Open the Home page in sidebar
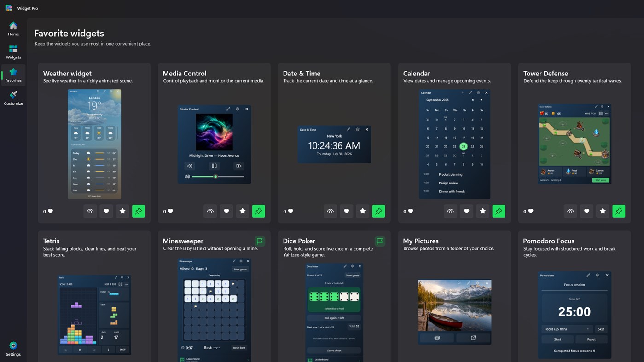644x362 pixels. tap(13, 29)
